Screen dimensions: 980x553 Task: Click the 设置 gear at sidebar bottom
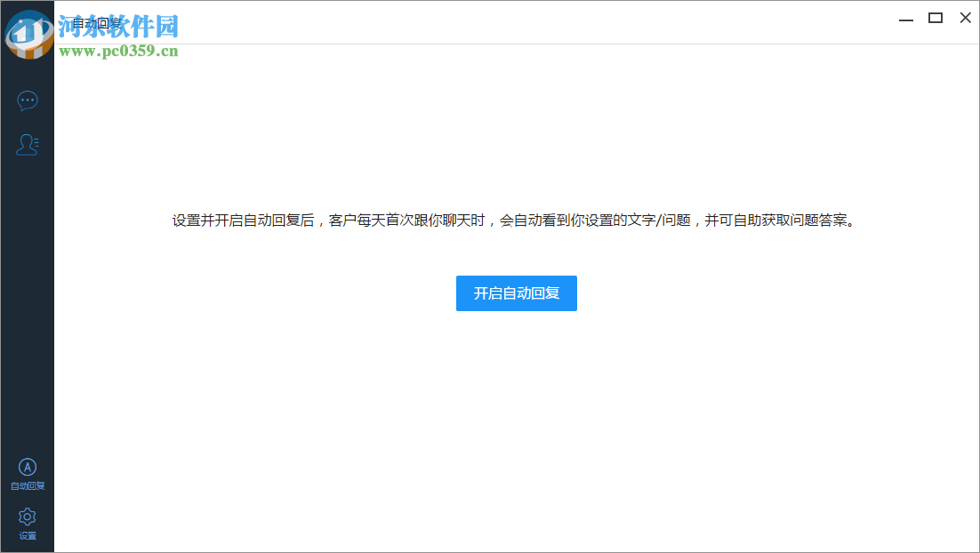(28, 517)
